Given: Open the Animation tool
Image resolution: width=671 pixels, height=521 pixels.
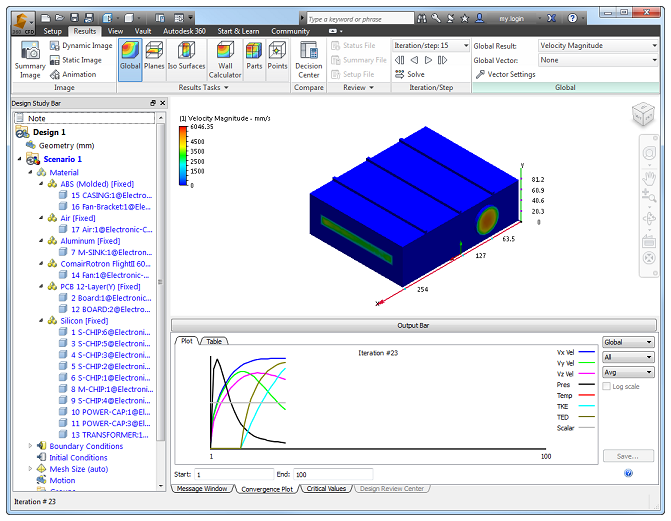Looking at the screenshot, I should tap(73, 74).
